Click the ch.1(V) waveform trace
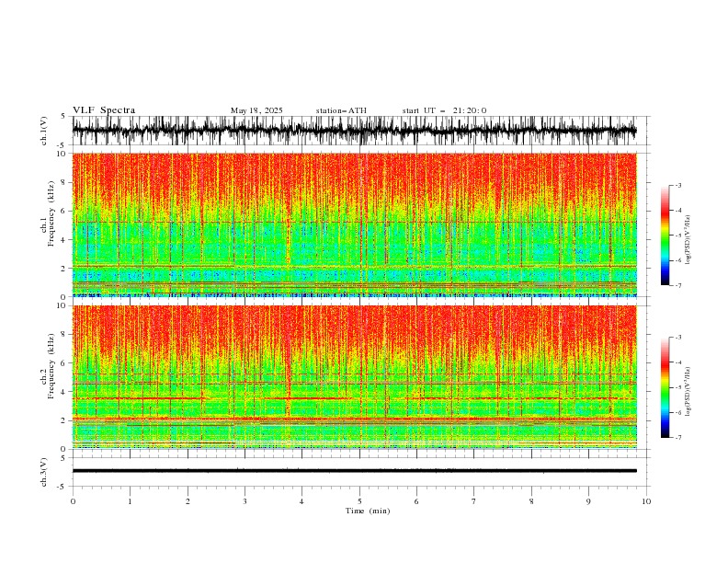The height and width of the screenshot is (563, 728). 355,131
